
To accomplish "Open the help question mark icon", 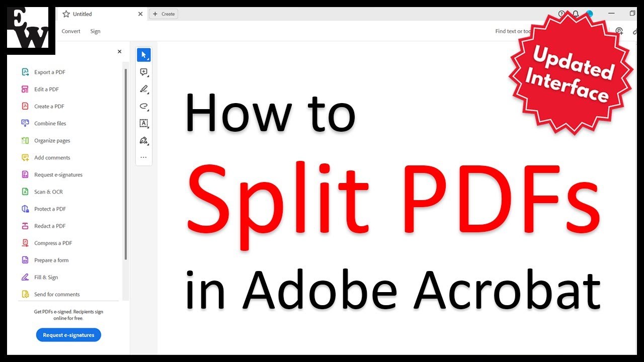I will point(561,14).
